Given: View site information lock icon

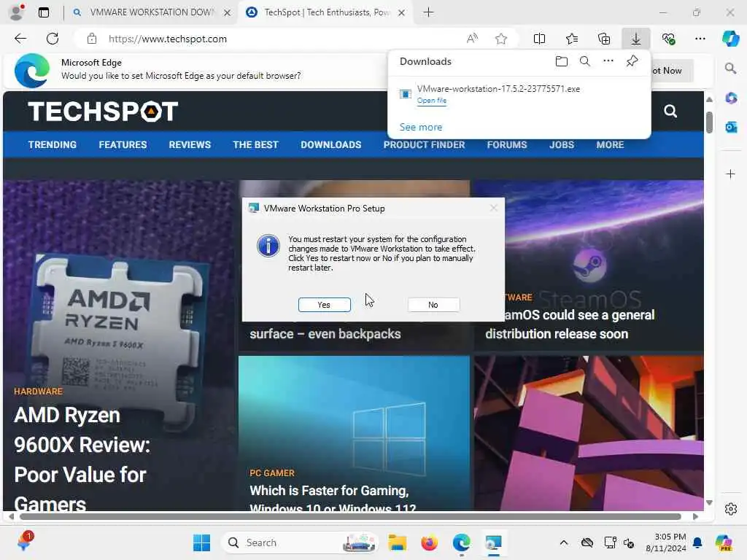Looking at the screenshot, I should point(92,39).
